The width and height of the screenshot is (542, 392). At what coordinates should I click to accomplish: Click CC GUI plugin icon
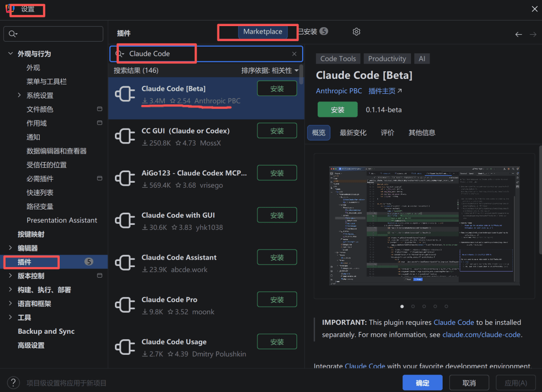click(125, 136)
